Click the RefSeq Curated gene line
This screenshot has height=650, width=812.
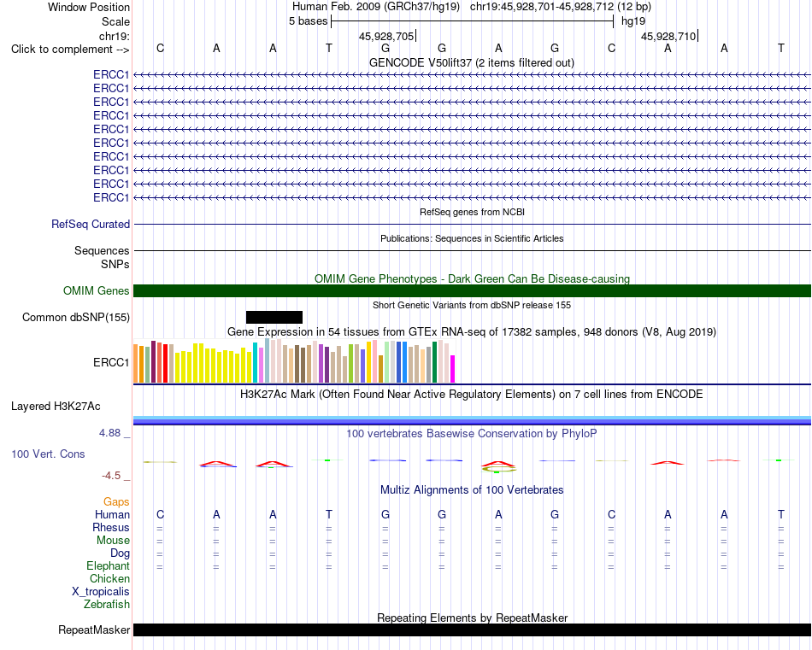(472, 224)
